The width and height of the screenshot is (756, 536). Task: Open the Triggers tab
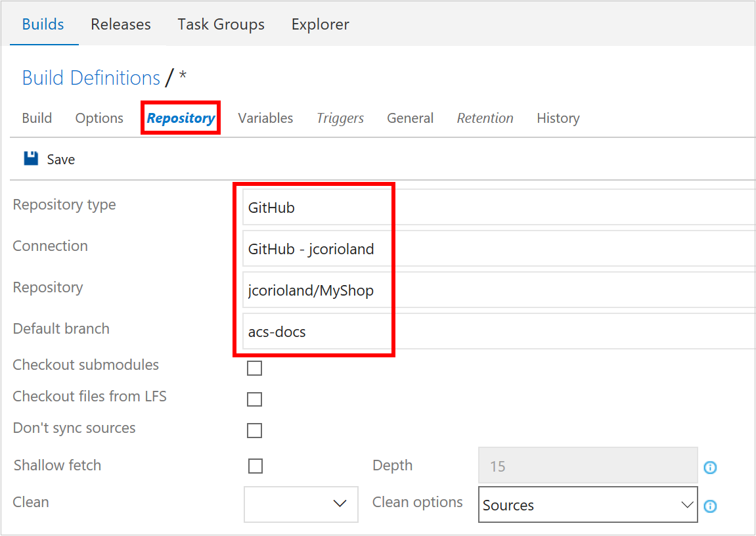[x=340, y=118]
